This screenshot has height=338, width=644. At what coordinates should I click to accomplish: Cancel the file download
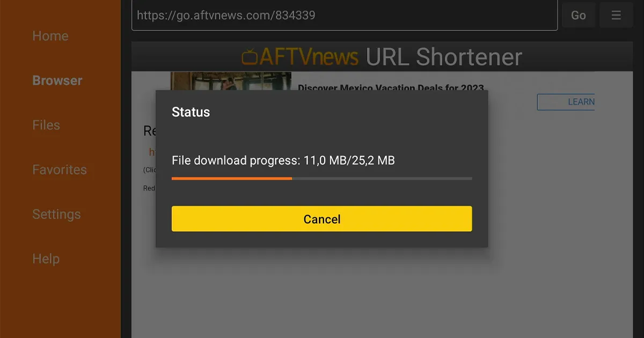[x=322, y=219]
